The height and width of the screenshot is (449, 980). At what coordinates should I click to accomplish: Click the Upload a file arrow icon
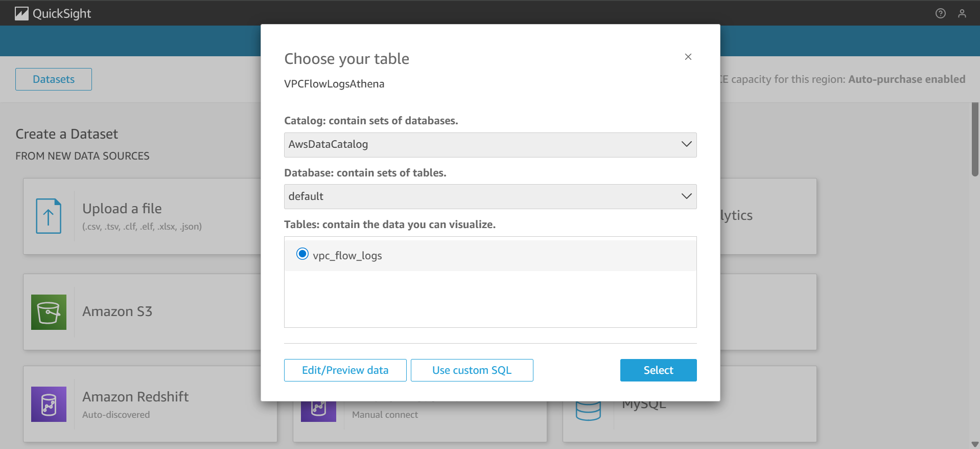click(x=49, y=216)
